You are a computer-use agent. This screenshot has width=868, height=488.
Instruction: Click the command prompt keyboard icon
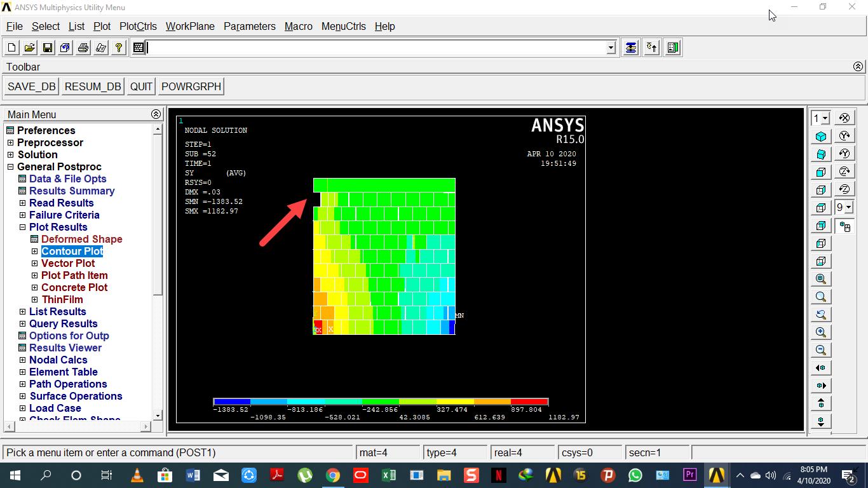[x=139, y=48]
